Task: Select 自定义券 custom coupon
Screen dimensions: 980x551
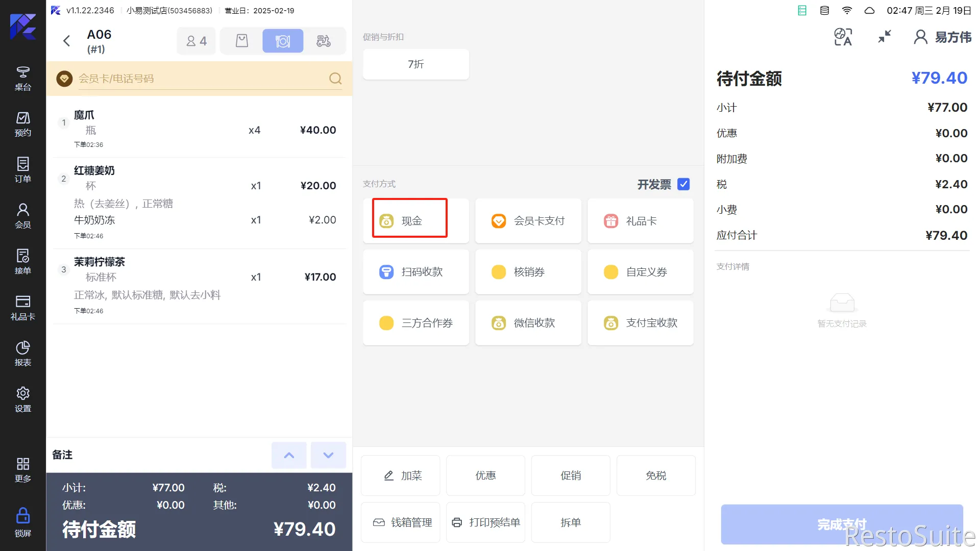Action: click(640, 272)
